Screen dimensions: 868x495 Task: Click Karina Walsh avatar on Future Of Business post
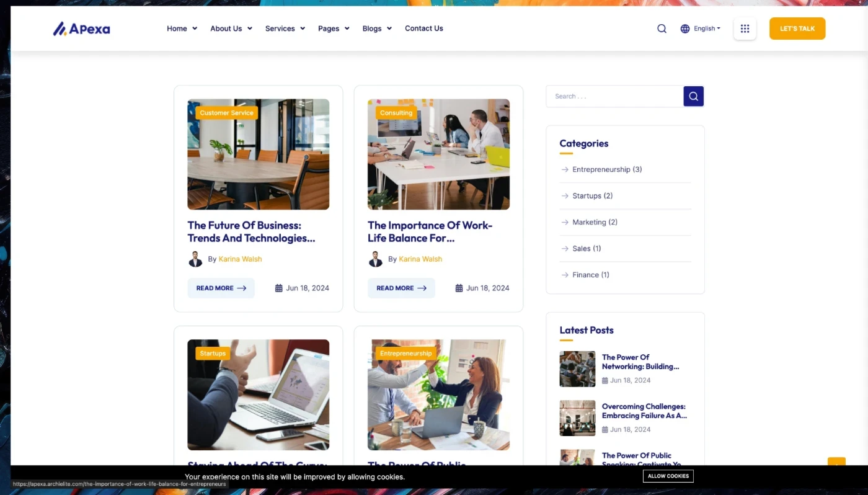[x=195, y=259]
